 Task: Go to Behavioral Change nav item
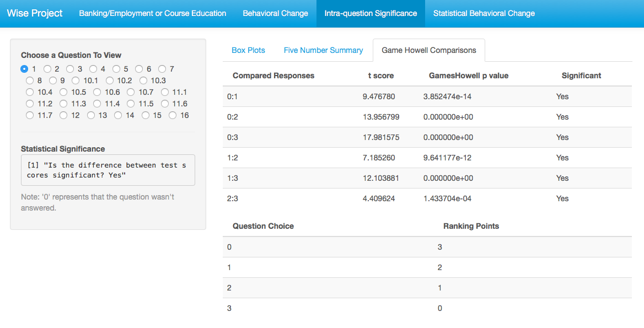point(275,14)
